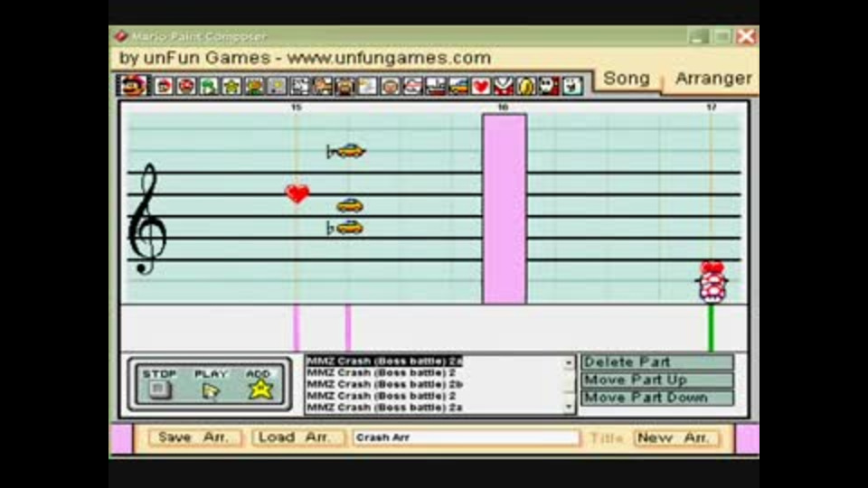Viewport: 868px width, 488px height.
Task: Click measure number 15 above the staff
Action: [x=297, y=107]
